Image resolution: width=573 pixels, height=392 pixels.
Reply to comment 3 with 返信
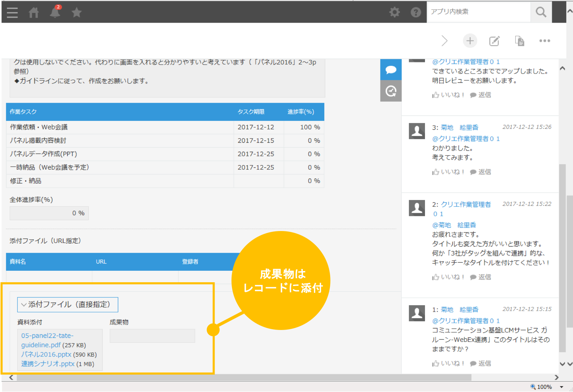[x=484, y=171]
